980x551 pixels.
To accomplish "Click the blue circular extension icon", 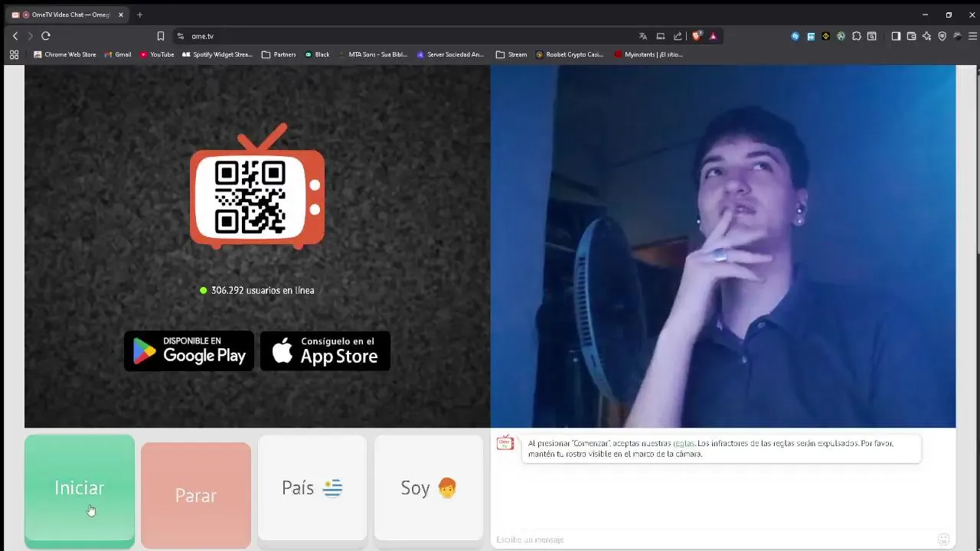I will 795,36.
